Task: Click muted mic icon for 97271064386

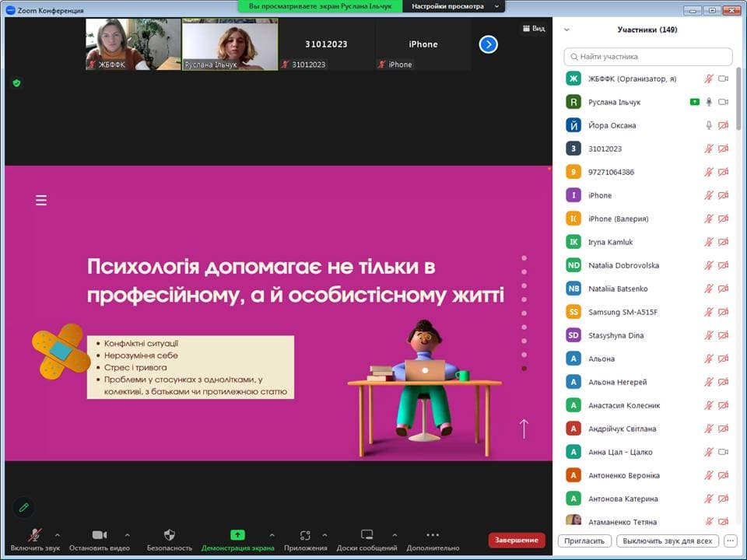Action: point(709,172)
